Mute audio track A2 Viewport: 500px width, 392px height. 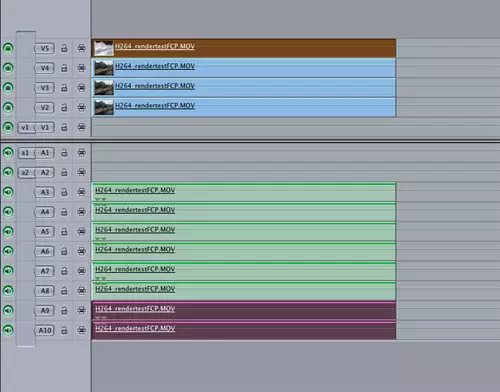coord(8,172)
